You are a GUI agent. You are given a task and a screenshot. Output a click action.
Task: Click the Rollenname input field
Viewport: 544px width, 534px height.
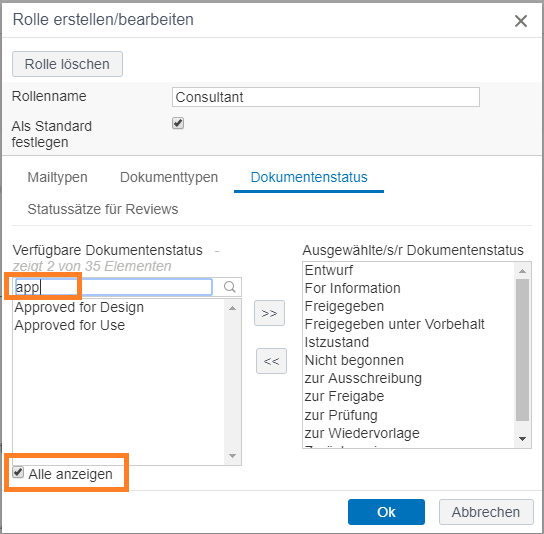point(326,97)
